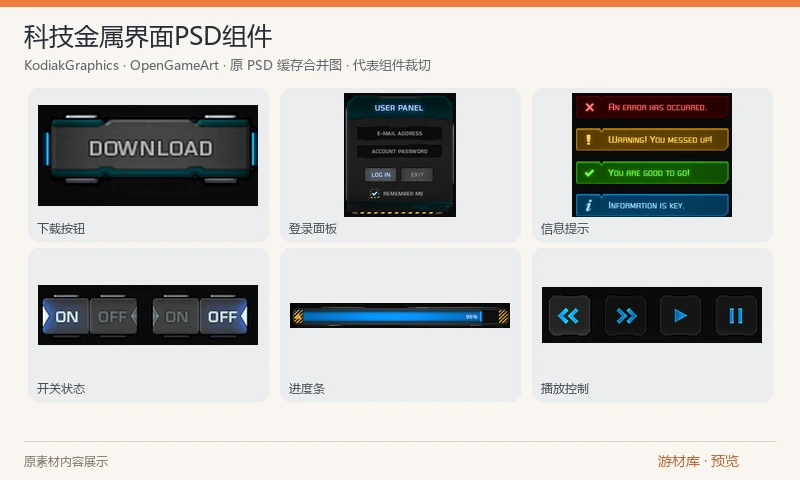Click the 下载按钮 card caption
This screenshot has height=480, width=800.
pyautogui.click(x=61, y=229)
